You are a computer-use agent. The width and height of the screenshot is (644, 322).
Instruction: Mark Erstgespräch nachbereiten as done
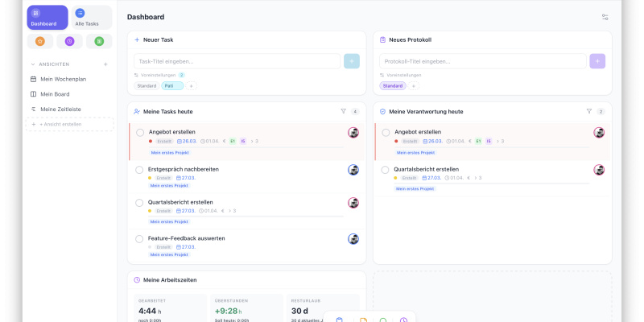click(139, 170)
